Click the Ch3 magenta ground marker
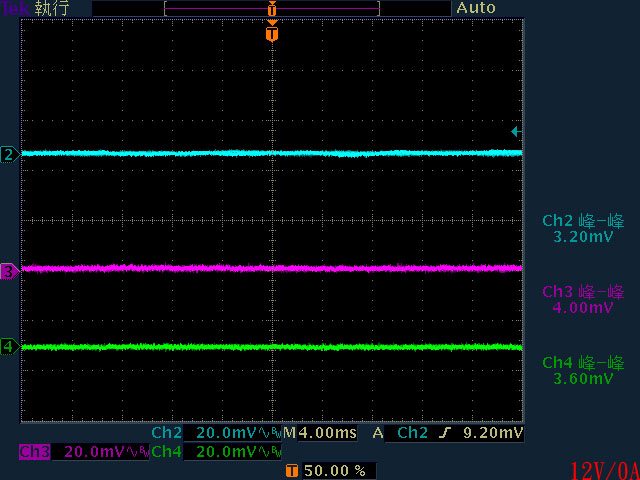The image size is (640, 480). pyautogui.click(x=9, y=271)
